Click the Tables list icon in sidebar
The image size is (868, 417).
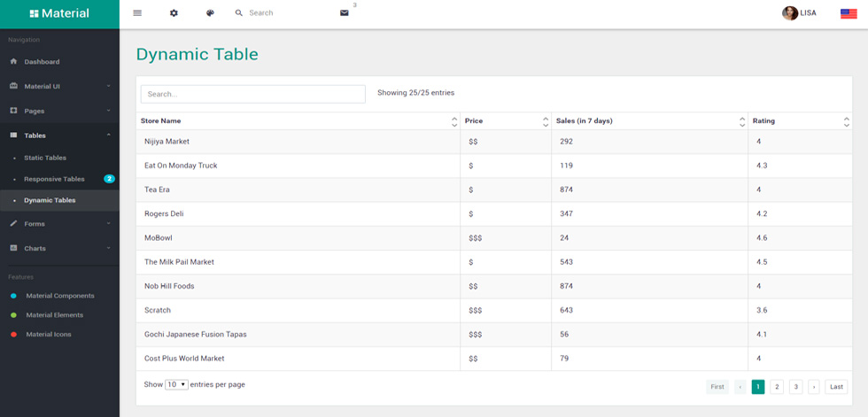click(x=14, y=135)
